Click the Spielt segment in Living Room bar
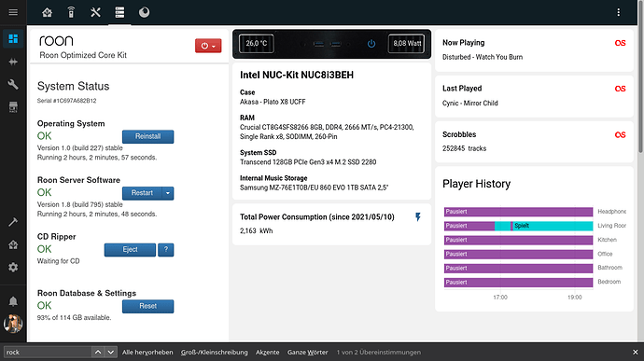Image resolution: width=644 pixels, height=361 pixels. point(553,226)
